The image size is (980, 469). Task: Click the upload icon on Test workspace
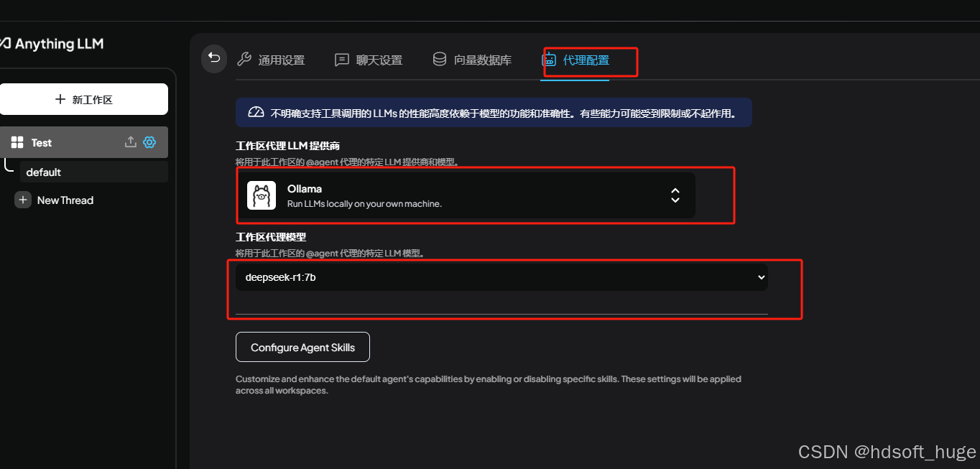tap(131, 142)
